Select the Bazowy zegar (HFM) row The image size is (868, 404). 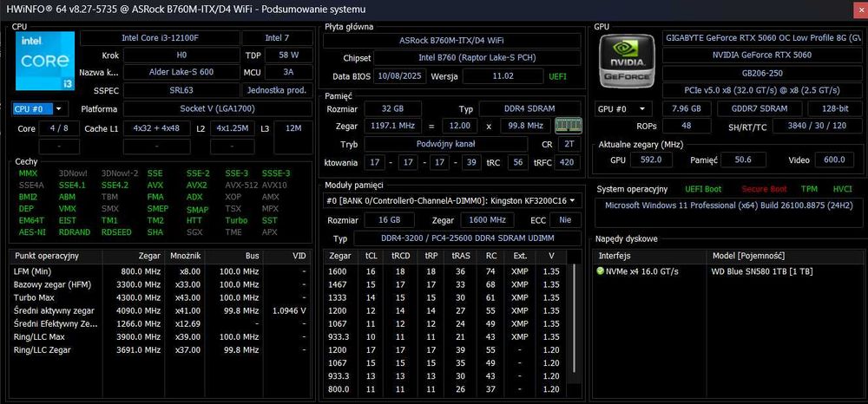[x=161, y=284]
